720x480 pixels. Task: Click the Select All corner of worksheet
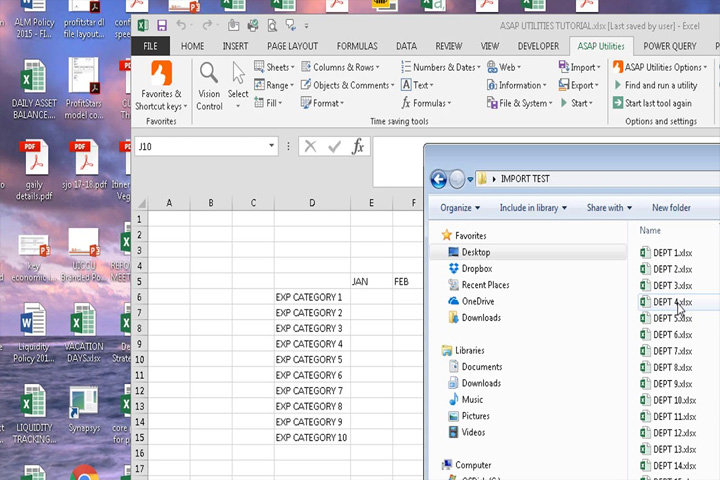141,203
